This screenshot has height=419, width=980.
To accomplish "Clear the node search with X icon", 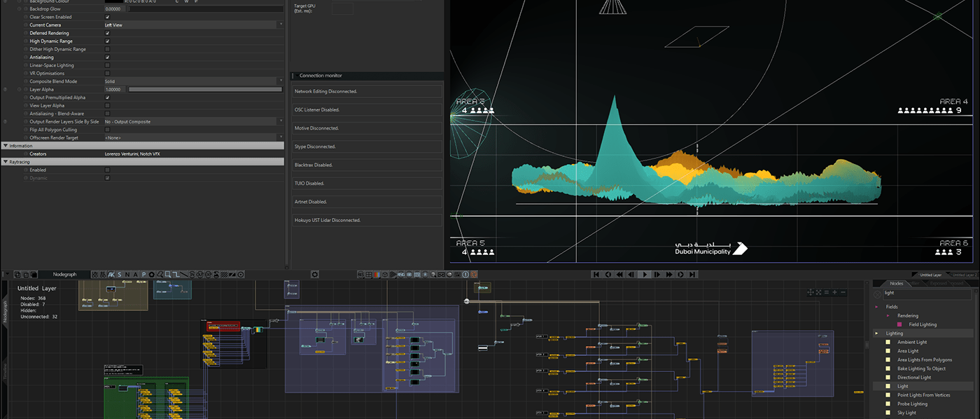I will click(878, 293).
